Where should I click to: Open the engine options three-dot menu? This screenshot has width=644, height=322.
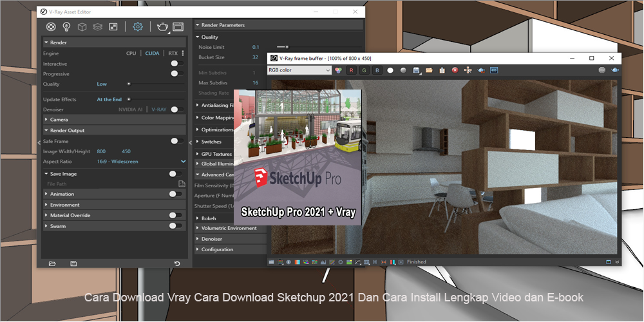coord(183,53)
